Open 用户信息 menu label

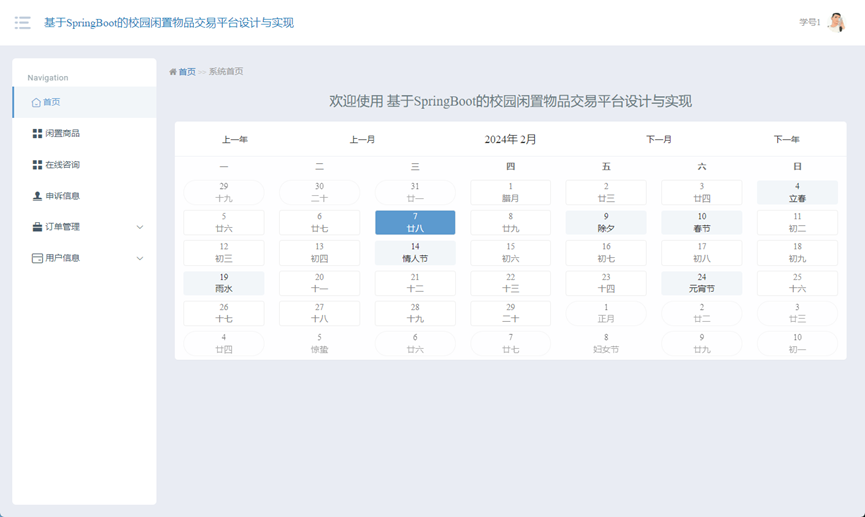(62, 258)
